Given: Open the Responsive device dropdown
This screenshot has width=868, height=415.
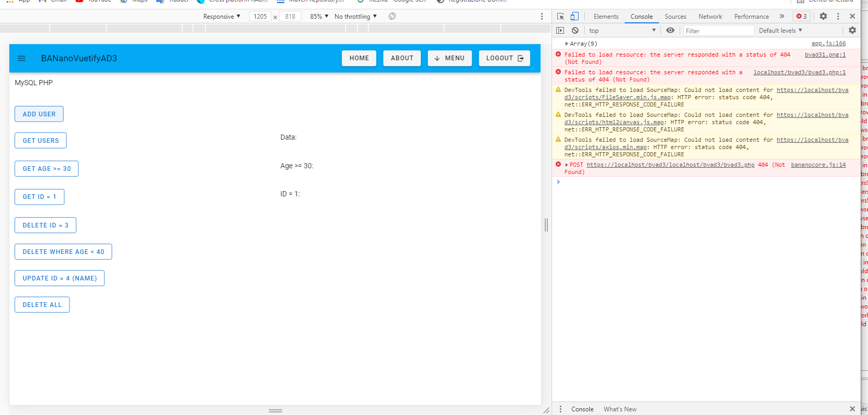Looking at the screenshot, I should [222, 16].
